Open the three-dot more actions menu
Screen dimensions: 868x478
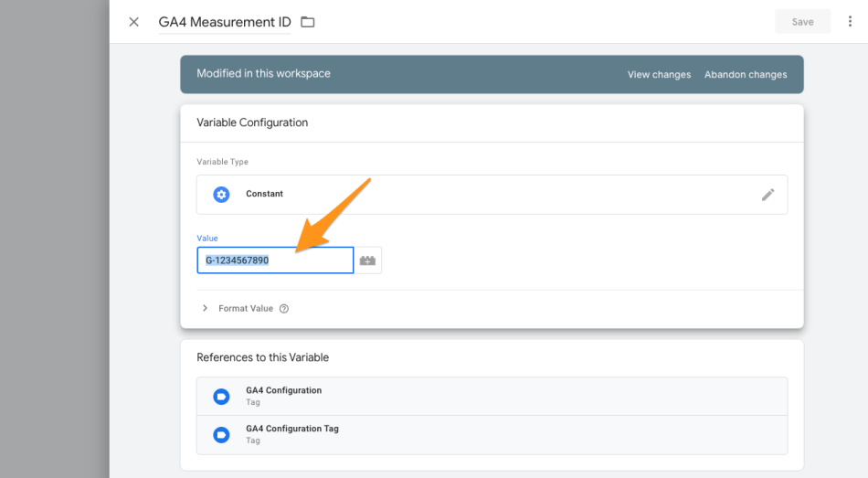coord(851,22)
